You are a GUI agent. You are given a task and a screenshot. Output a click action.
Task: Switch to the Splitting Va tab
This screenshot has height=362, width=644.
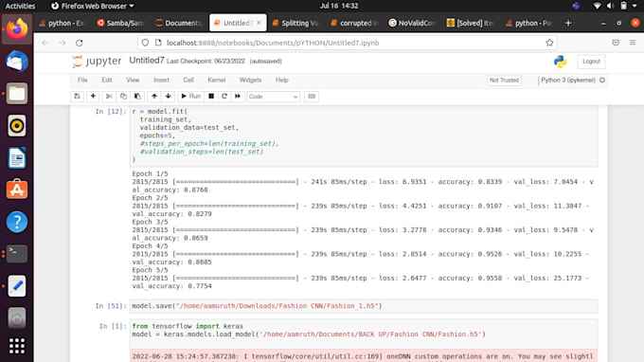click(x=296, y=23)
